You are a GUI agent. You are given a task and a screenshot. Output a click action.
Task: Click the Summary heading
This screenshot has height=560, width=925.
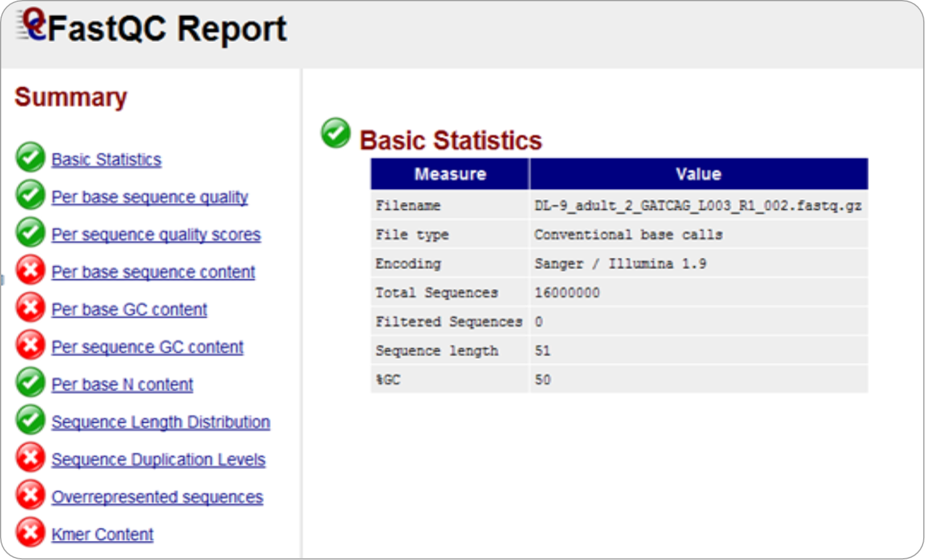click(71, 97)
